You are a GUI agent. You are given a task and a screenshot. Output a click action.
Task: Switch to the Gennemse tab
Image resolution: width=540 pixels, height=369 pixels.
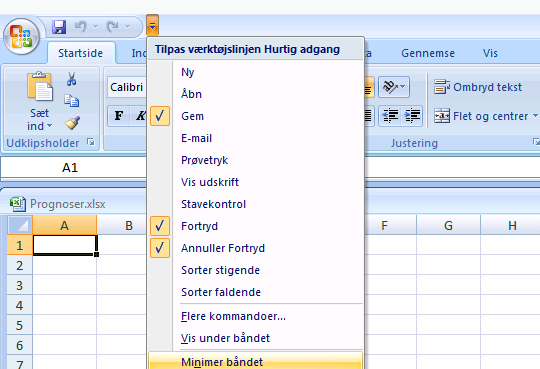428,53
